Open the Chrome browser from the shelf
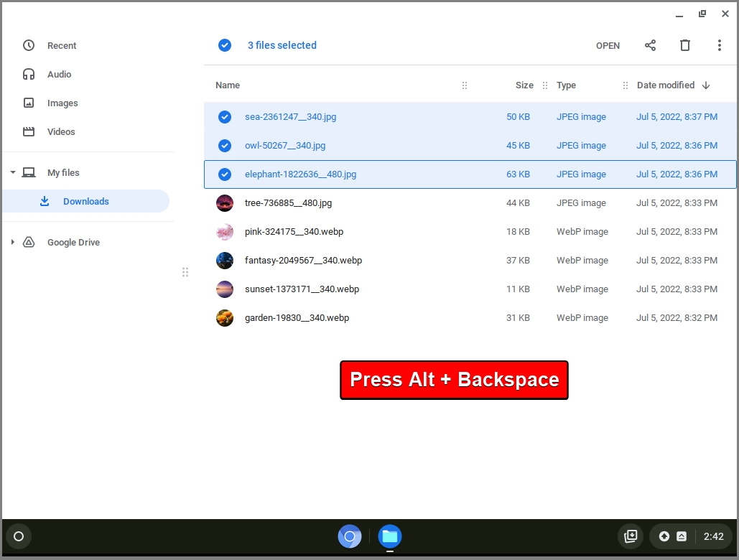The image size is (739, 560). 350,536
